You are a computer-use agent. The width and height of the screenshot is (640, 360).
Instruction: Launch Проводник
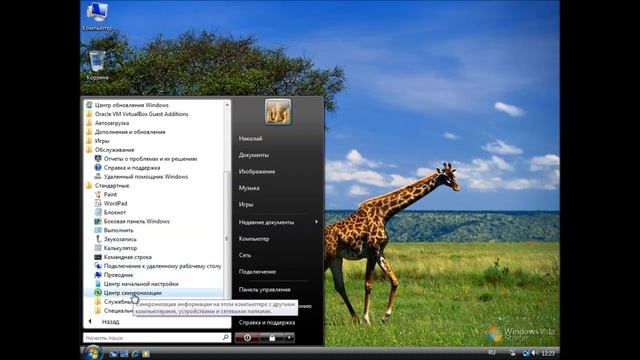click(x=114, y=275)
